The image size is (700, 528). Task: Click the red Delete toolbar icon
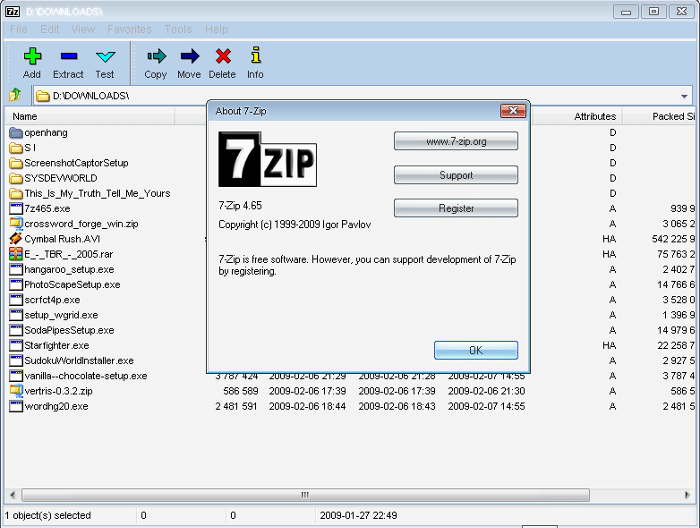pos(222,57)
